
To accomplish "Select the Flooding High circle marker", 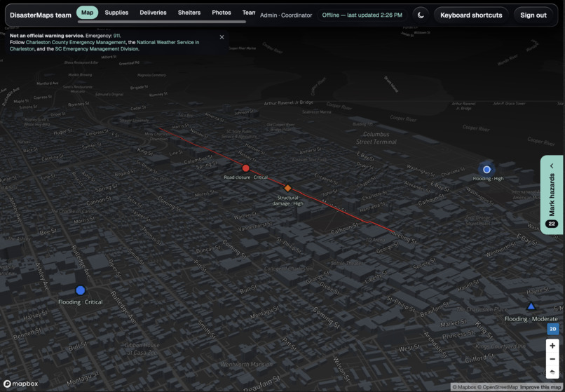I will (486, 170).
